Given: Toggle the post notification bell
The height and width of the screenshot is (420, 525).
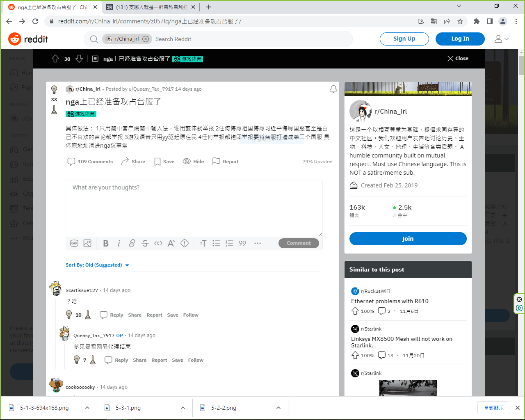Looking at the screenshot, I should click(333, 89).
